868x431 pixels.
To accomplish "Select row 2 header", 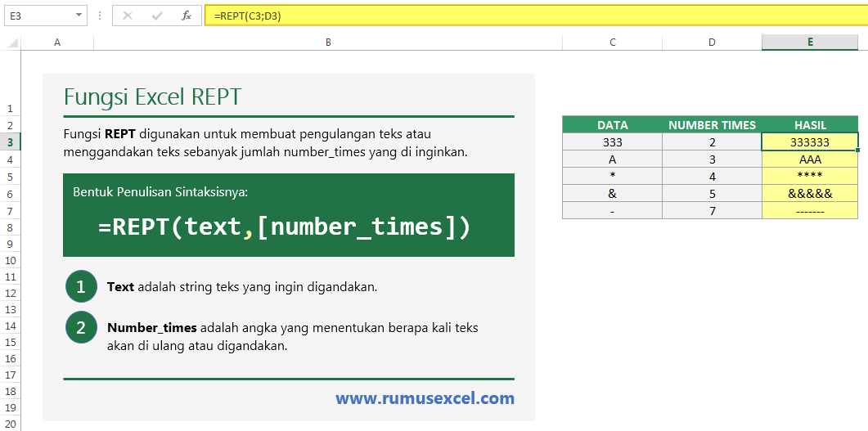I will (11, 125).
